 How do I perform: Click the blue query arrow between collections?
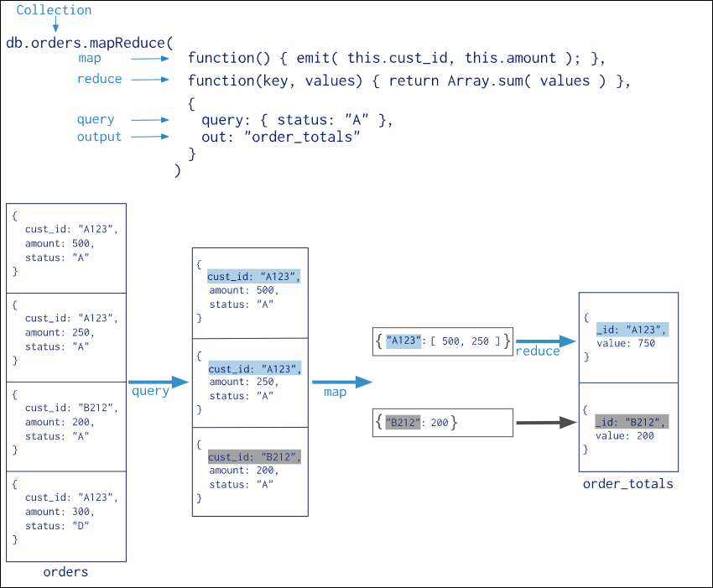point(159,382)
